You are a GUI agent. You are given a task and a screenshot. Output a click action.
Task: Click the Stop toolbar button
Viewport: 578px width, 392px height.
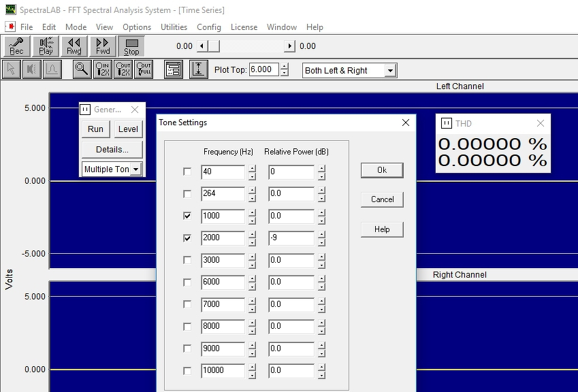[x=131, y=46]
